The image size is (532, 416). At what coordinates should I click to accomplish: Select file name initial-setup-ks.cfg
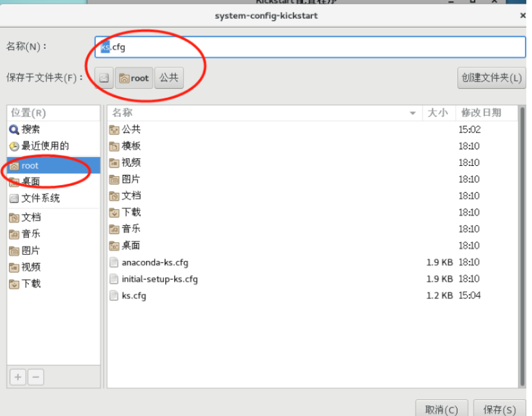pos(160,279)
